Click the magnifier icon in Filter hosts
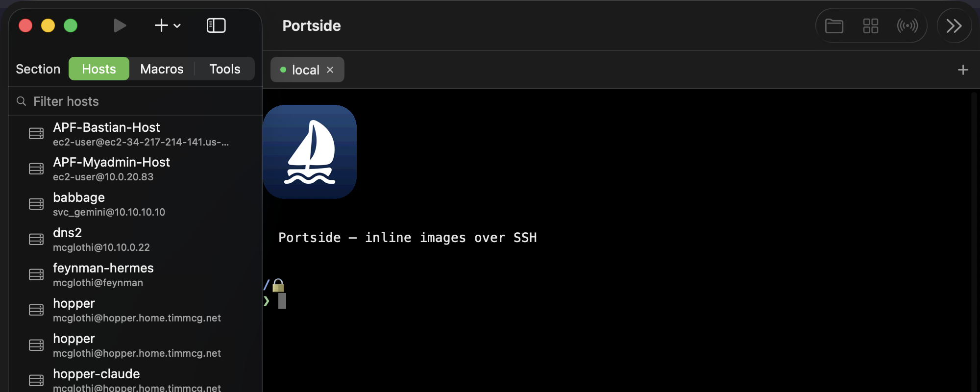This screenshot has width=980, height=392. click(21, 101)
